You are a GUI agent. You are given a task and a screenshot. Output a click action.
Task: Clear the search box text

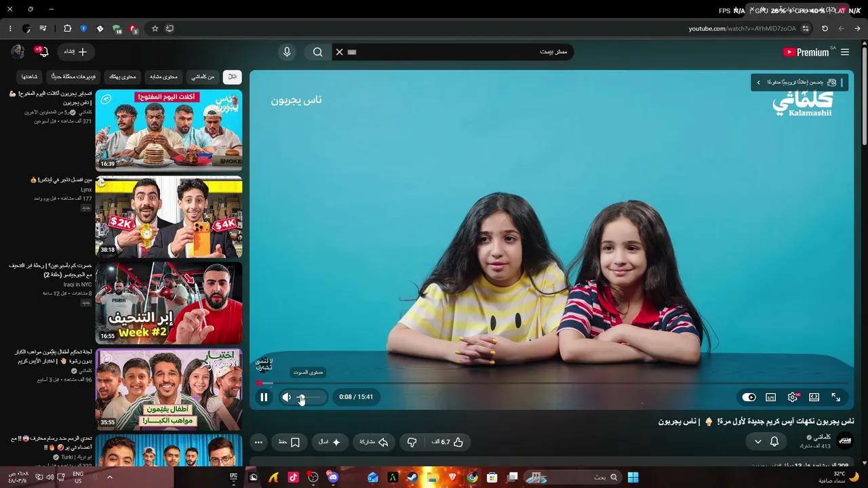340,52
